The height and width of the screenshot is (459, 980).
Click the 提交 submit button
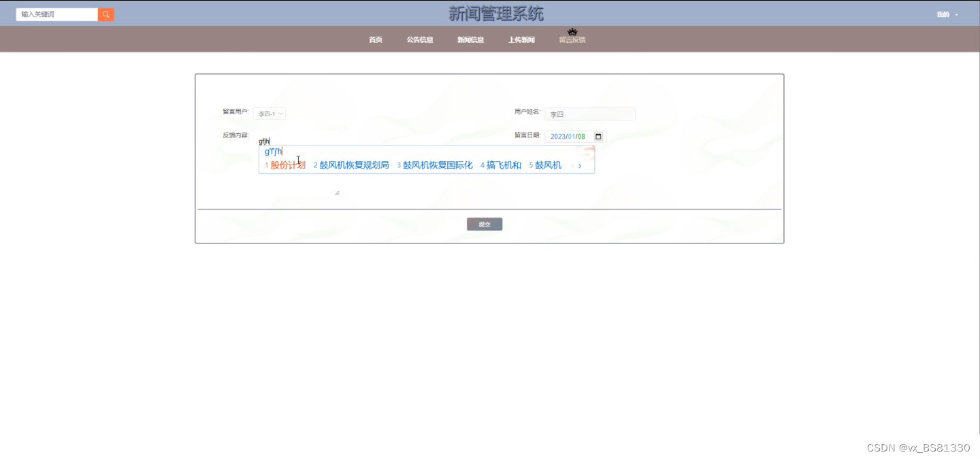click(485, 224)
